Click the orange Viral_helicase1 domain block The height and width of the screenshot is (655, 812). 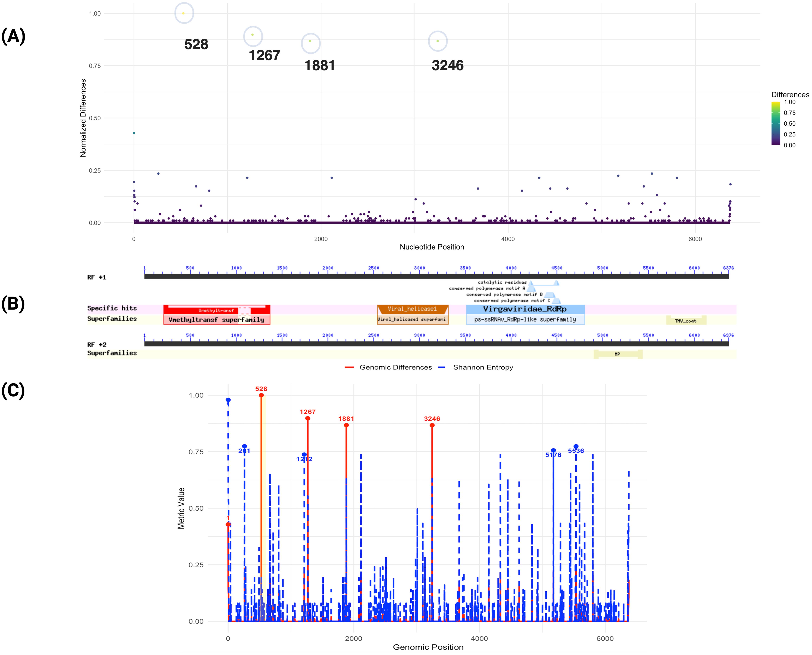tap(413, 309)
